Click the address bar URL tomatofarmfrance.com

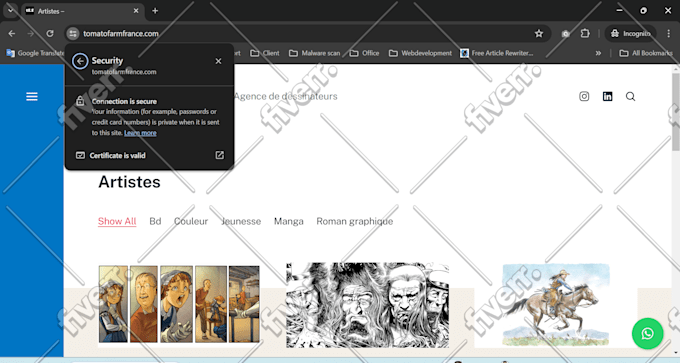(121, 33)
